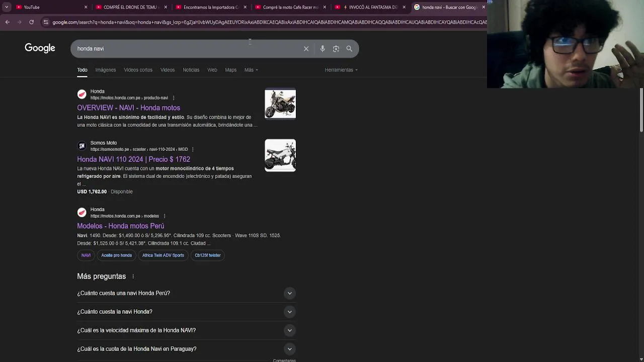Screen dimensions: 644x362
Task: Click Somos Moto favicon
Action: click(82, 146)
